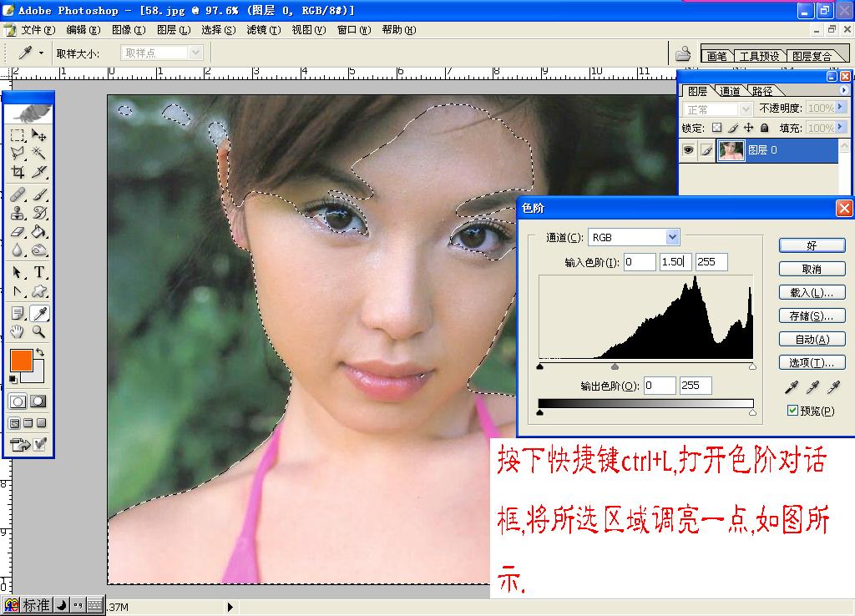Screen dimensions: 855x616
Task: Open the blend mode 正常 dropdown
Action: pos(746,109)
